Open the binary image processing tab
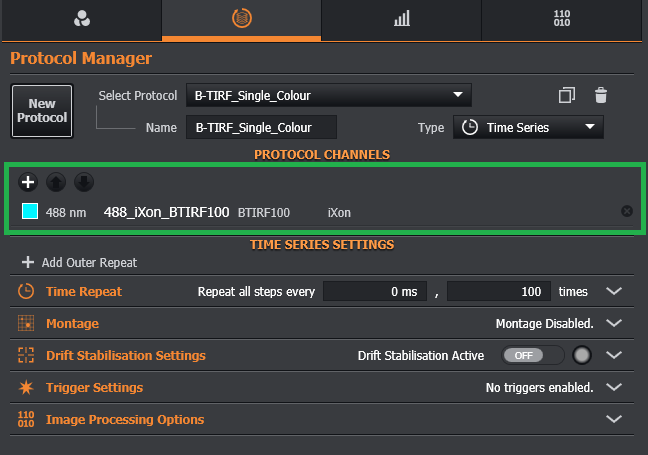648x455 pixels. click(563, 19)
